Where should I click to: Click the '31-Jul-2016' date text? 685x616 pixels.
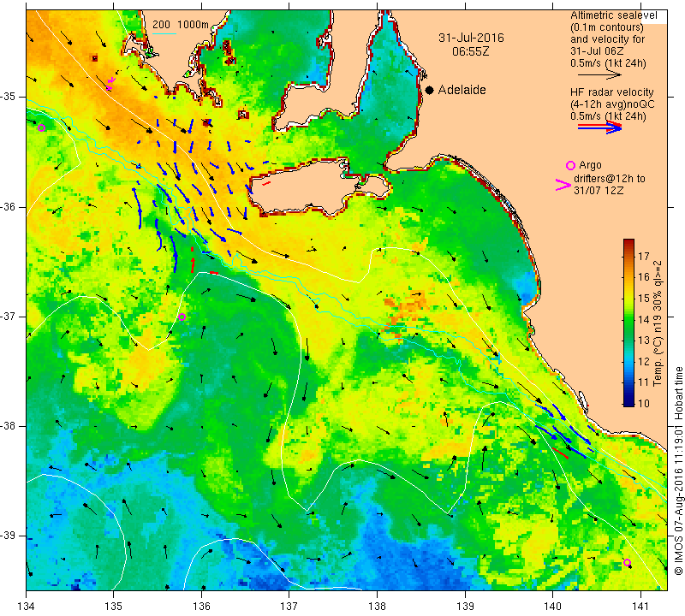point(471,38)
